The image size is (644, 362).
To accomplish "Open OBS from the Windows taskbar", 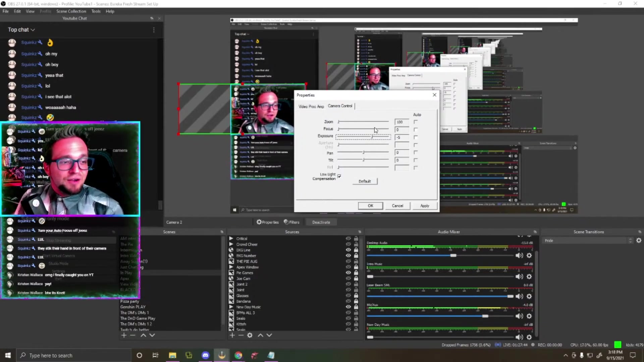I will click(222, 355).
